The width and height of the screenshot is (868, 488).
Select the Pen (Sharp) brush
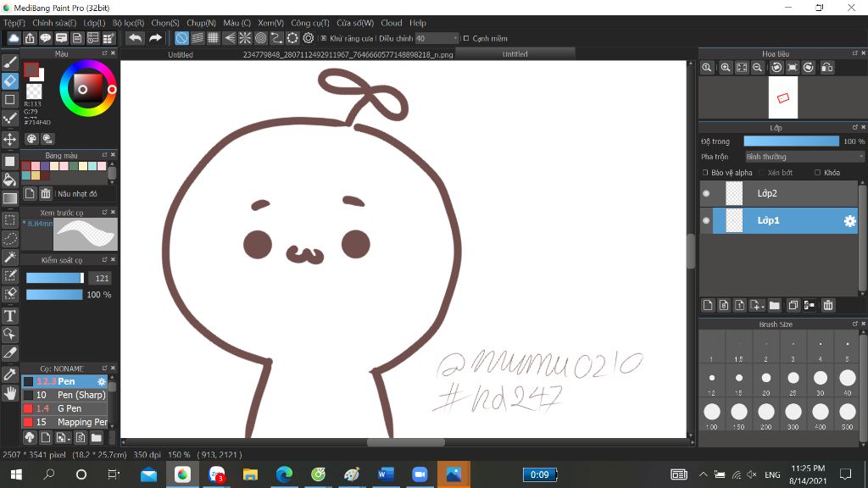pyautogui.click(x=64, y=395)
